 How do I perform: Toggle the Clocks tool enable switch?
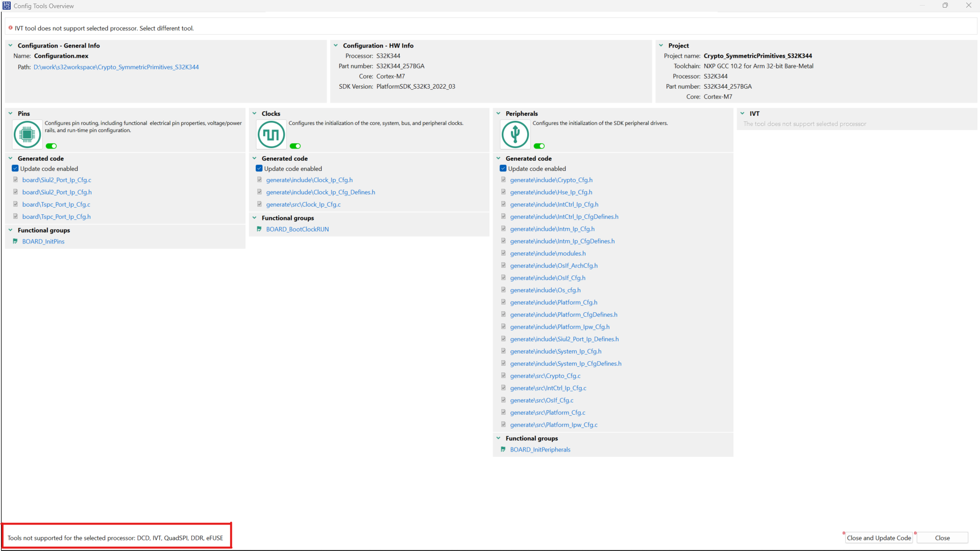(295, 146)
